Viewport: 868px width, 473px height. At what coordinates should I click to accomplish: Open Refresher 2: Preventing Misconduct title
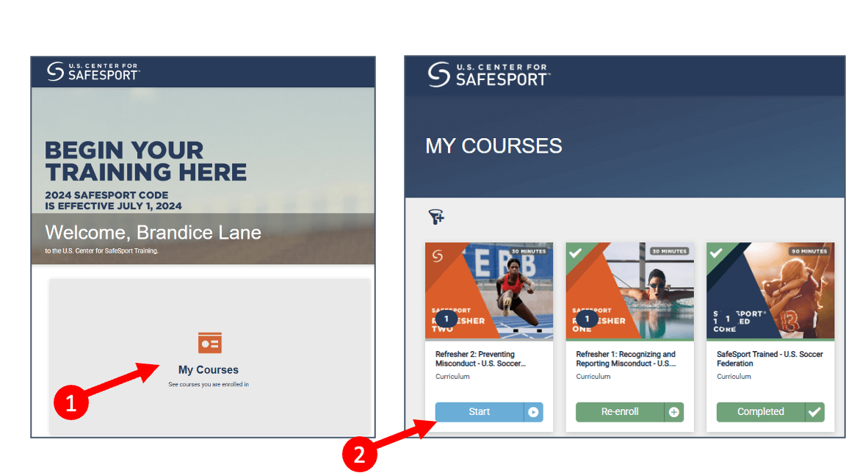[480, 359]
